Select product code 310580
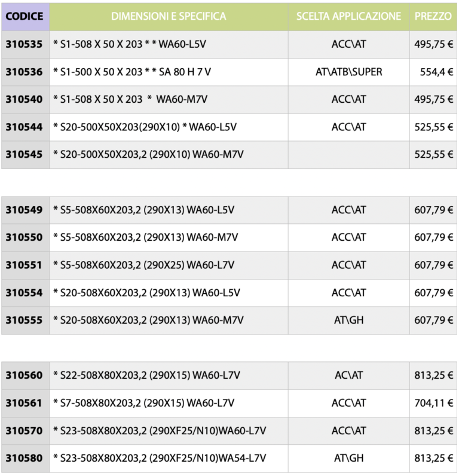 (25, 459)
